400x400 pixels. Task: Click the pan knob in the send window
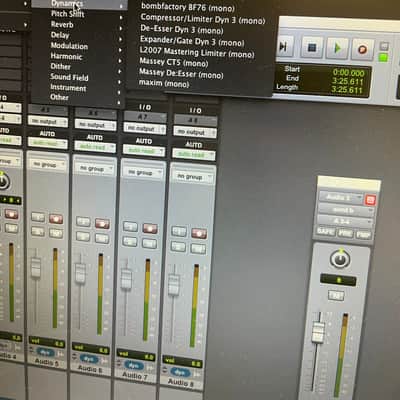(340, 259)
